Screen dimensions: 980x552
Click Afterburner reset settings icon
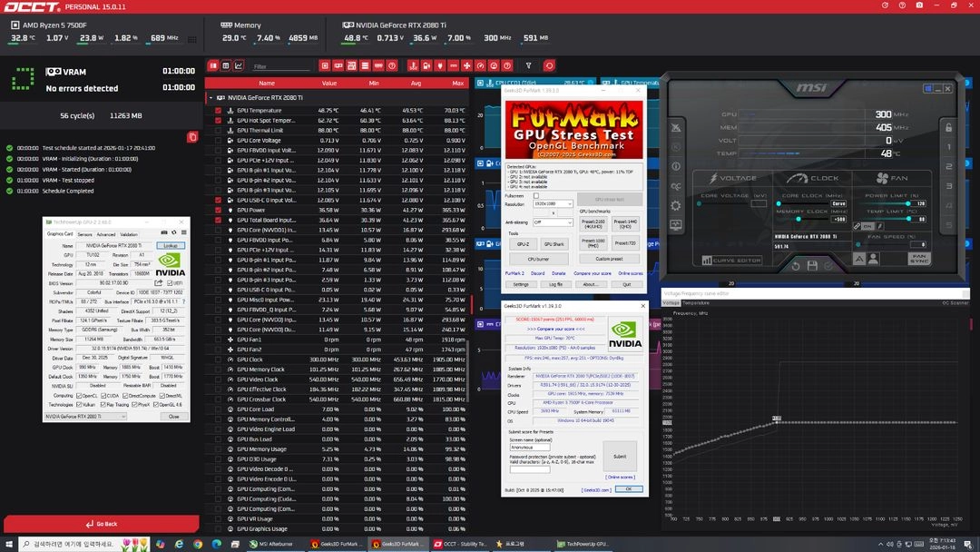(x=796, y=266)
